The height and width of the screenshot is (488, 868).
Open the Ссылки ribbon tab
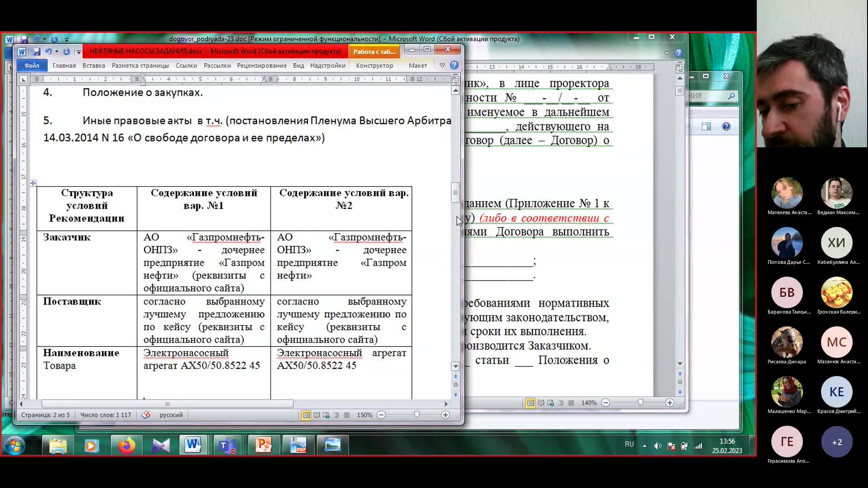tap(186, 66)
